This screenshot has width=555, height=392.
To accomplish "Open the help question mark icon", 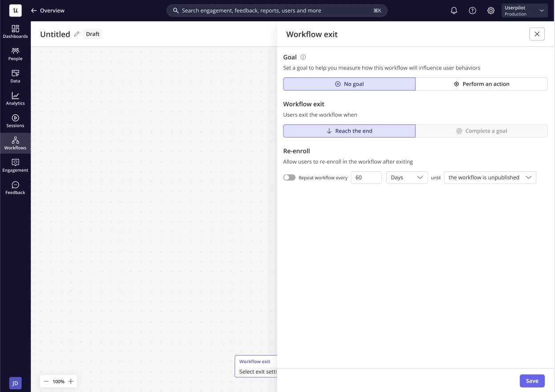I will (x=472, y=10).
